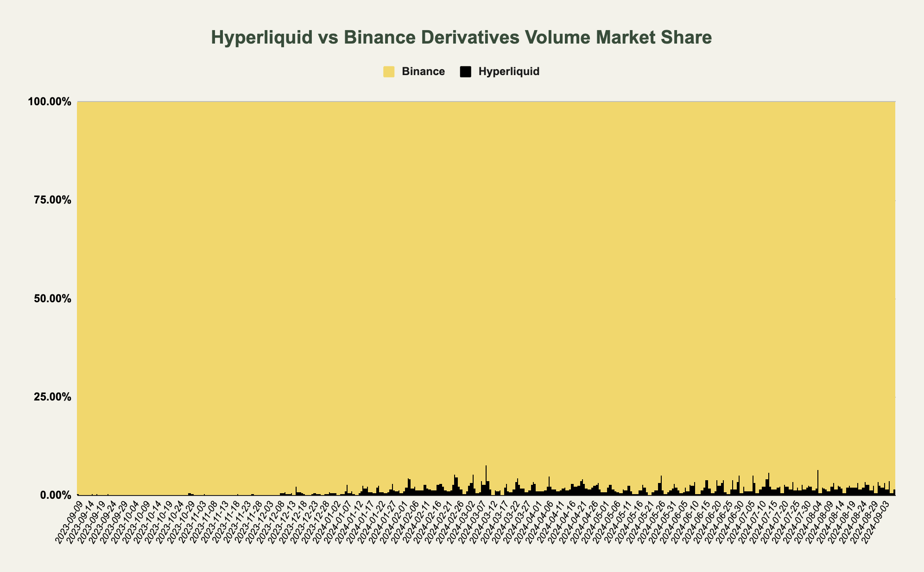Click inside the yellow Binance area region
Screen dimensions: 924x572
[x=463, y=278]
